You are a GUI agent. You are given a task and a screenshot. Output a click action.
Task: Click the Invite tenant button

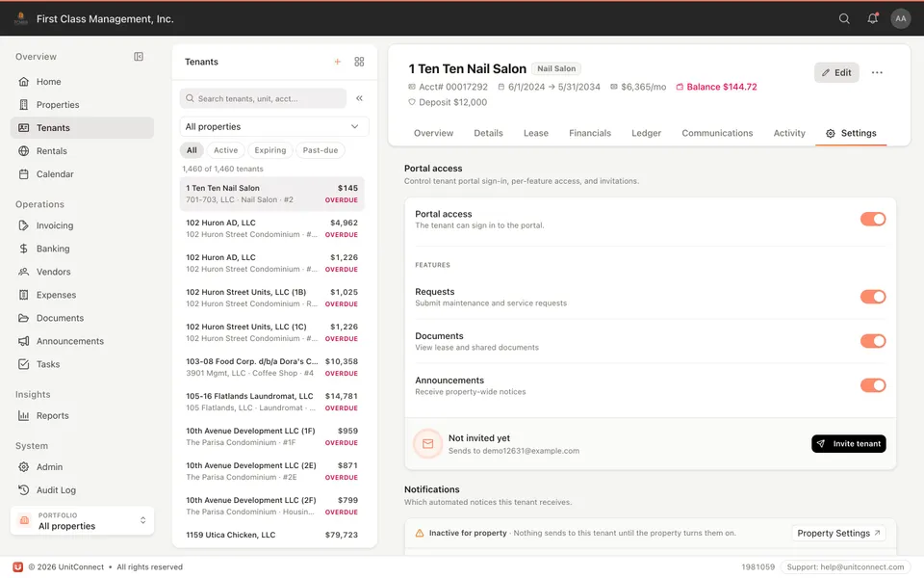(849, 443)
